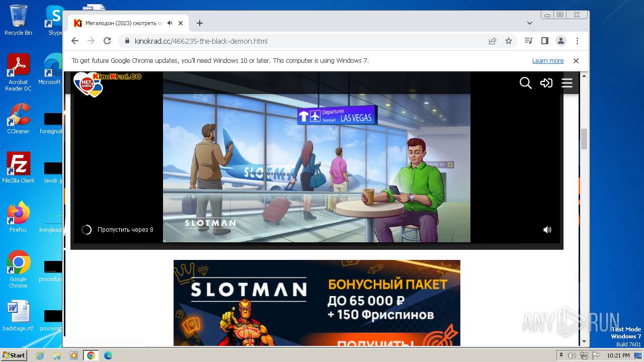
Task: Open the site search magnifier icon
Action: (525, 83)
